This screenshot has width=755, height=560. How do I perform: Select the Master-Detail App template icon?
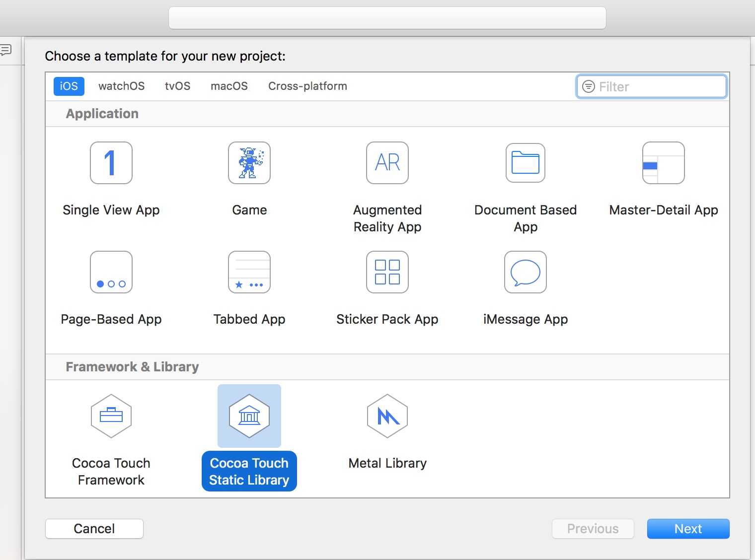coord(664,163)
